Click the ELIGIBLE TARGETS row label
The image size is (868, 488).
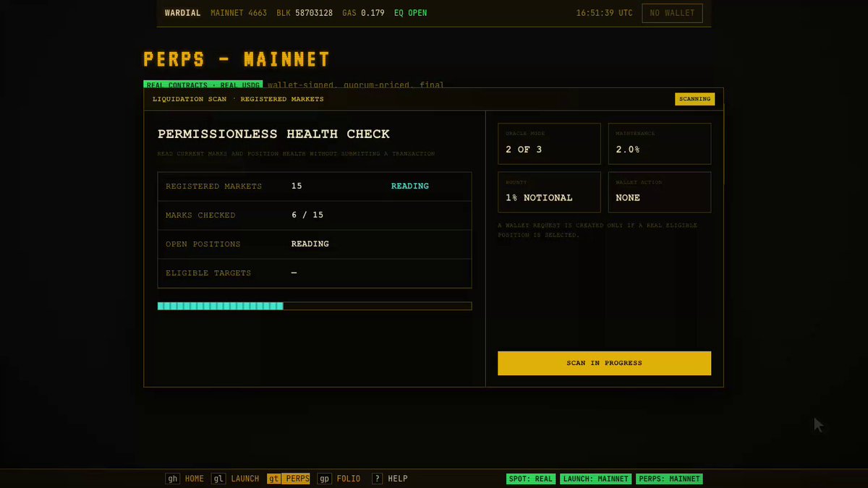coord(208,273)
